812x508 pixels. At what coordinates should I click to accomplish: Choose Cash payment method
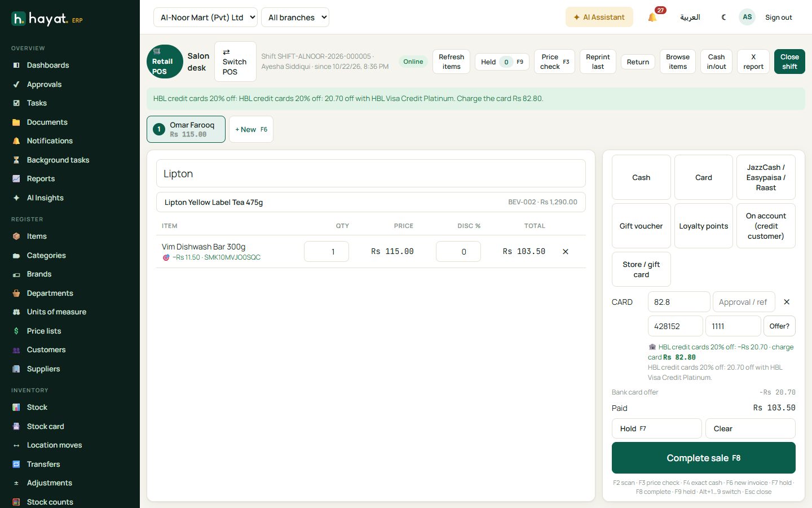(x=641, y=177)
